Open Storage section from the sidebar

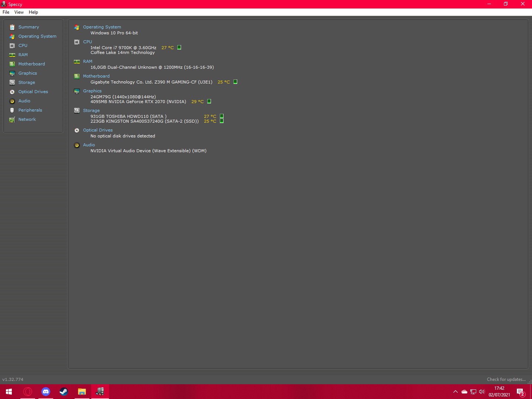(27, 82)
